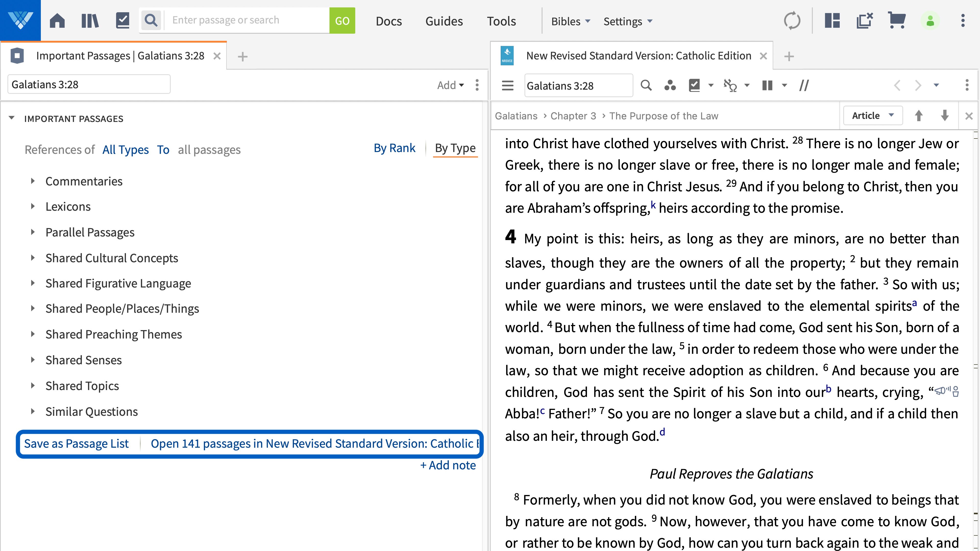Click the Enter passage or search field
This screenshot has width=980, height=551.
tap(247, 20)
